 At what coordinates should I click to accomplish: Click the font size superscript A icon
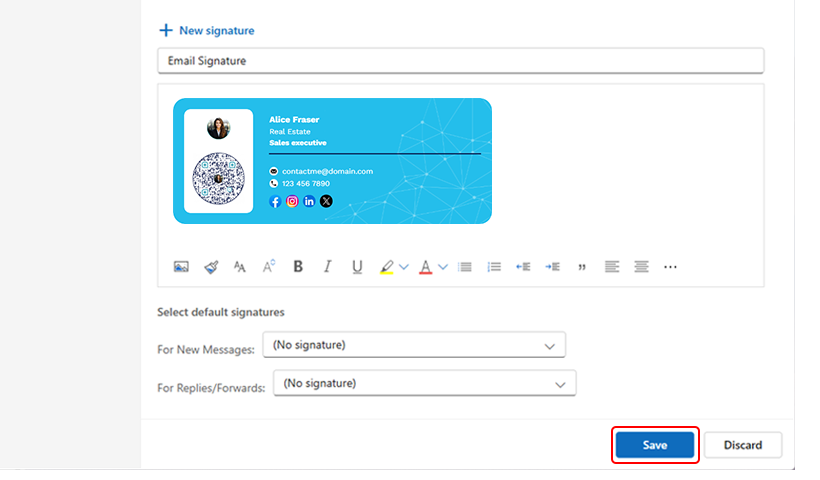point(269,266)
